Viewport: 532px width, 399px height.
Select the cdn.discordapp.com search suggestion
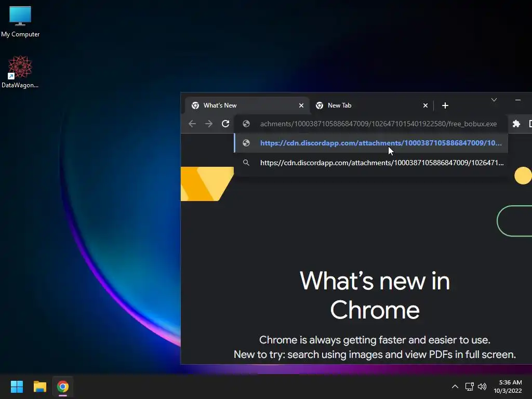371,163
